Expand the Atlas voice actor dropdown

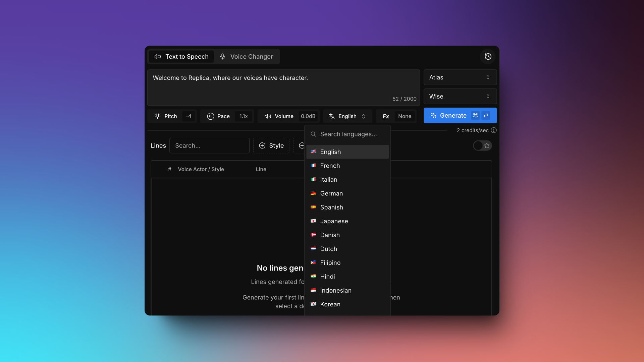point(460,77)
